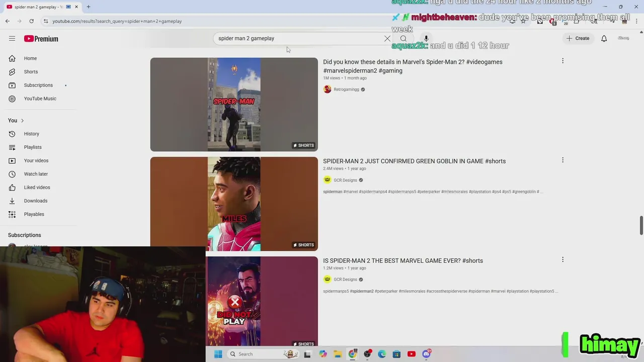Reload the page with refresh icon

[31, 21]
